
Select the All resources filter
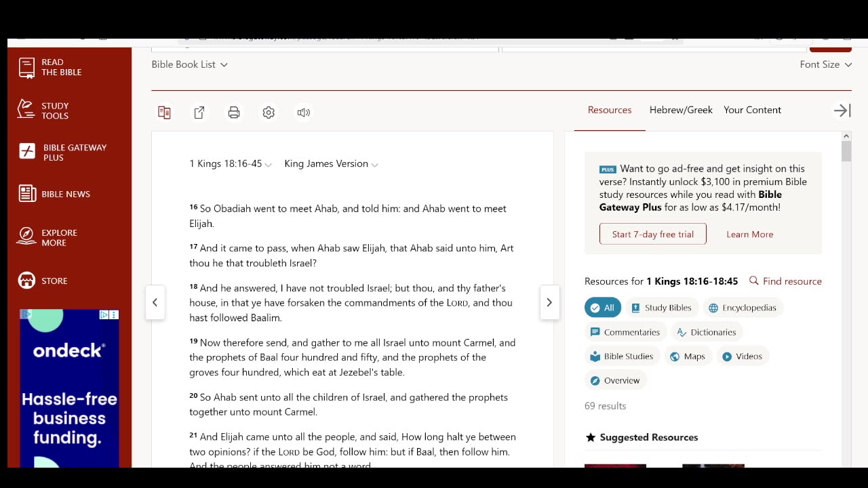602,308
